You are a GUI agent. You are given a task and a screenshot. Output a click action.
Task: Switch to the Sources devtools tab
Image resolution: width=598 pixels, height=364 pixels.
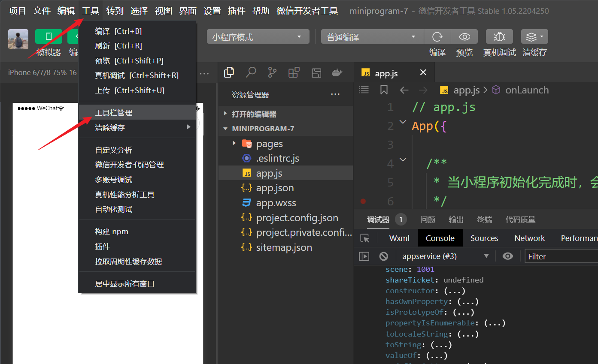point(484,238)
